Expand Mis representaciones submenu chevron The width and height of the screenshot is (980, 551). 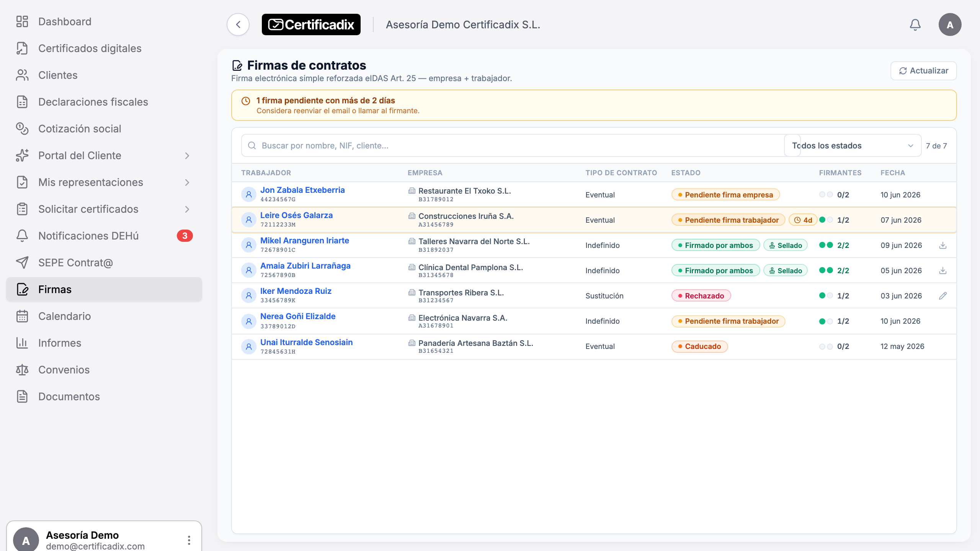tap(187, 183)
